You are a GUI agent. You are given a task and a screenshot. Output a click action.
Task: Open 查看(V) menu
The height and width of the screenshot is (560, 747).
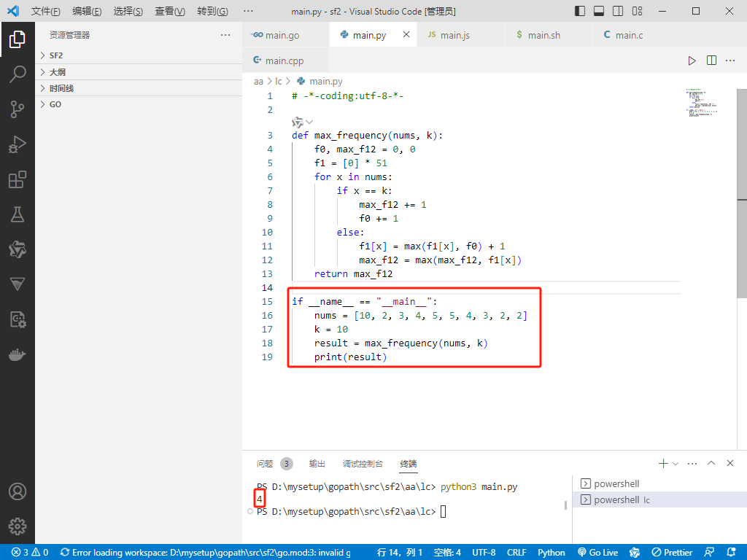coord(170,11)
